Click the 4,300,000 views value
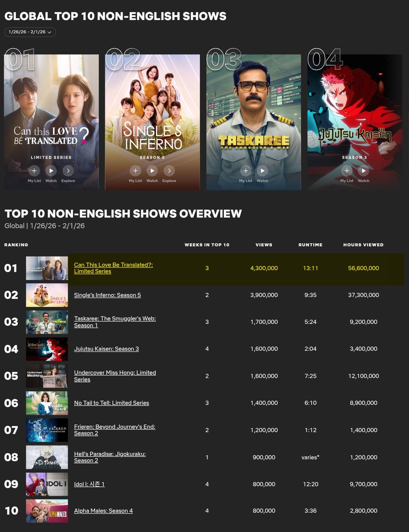The image size is (409, 532). [264, 268]
